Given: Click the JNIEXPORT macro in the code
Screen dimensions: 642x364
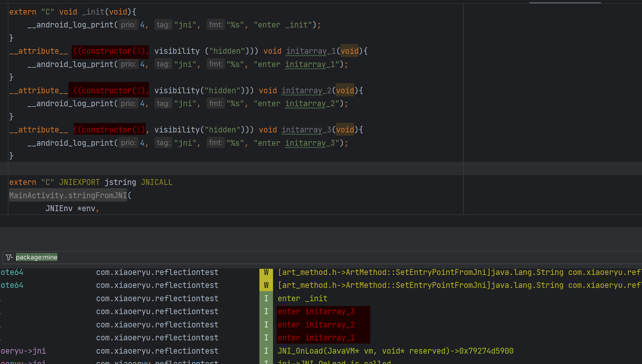Looking at the screenshot, I should point(79,182).
